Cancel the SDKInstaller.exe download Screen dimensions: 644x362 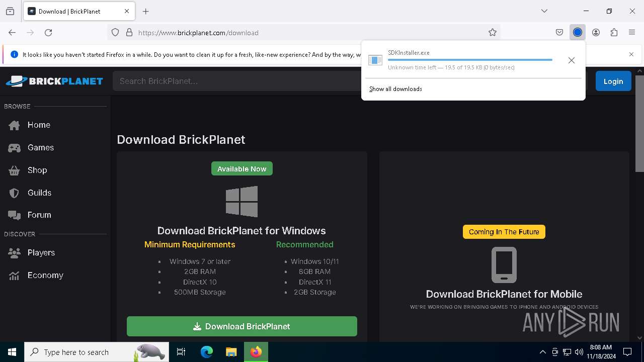572,60
